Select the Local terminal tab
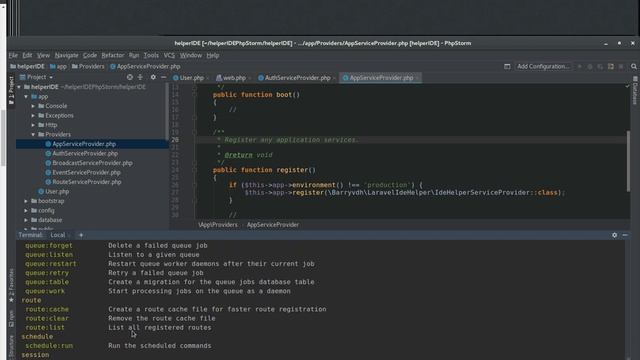Image resolution: width=640 pixels, height=360 pixels. [58, 235]
